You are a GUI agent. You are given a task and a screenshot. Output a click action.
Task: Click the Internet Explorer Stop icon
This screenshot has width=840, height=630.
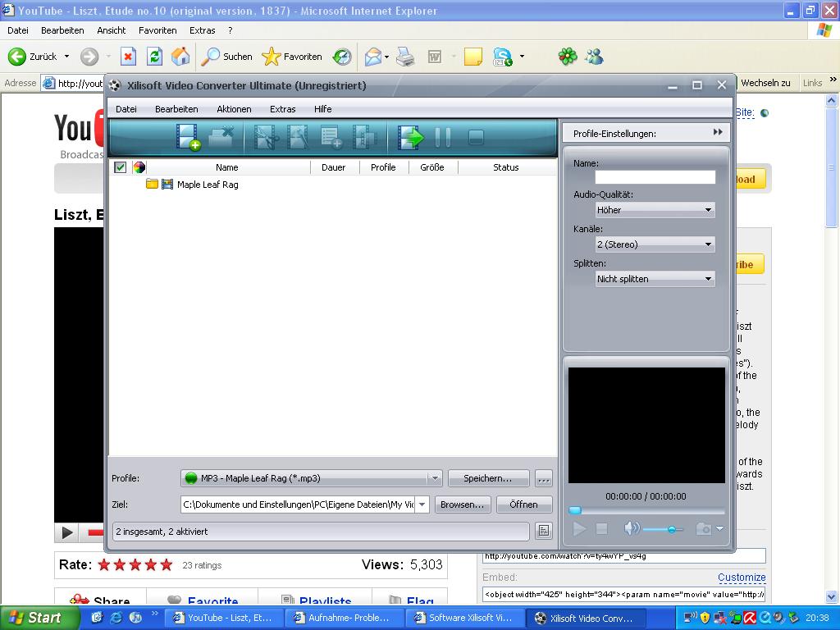pyautogui.click(x=128, y=57)
